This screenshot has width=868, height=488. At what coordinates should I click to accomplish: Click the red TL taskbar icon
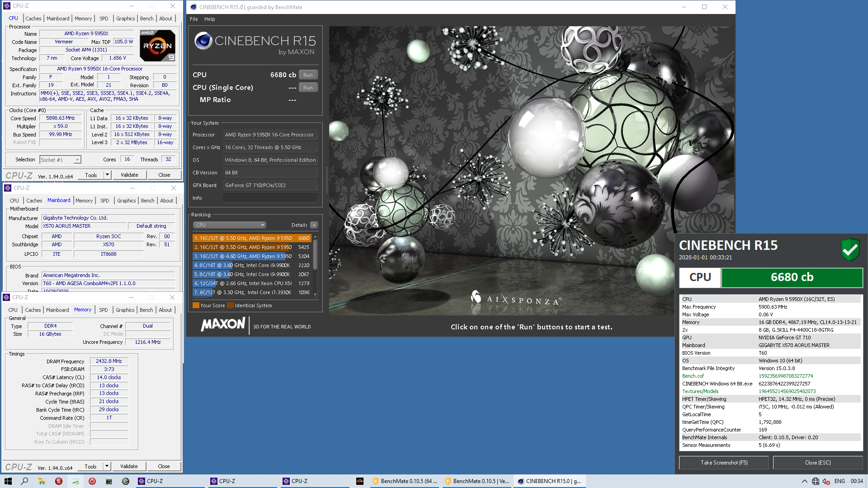(59, 481)
